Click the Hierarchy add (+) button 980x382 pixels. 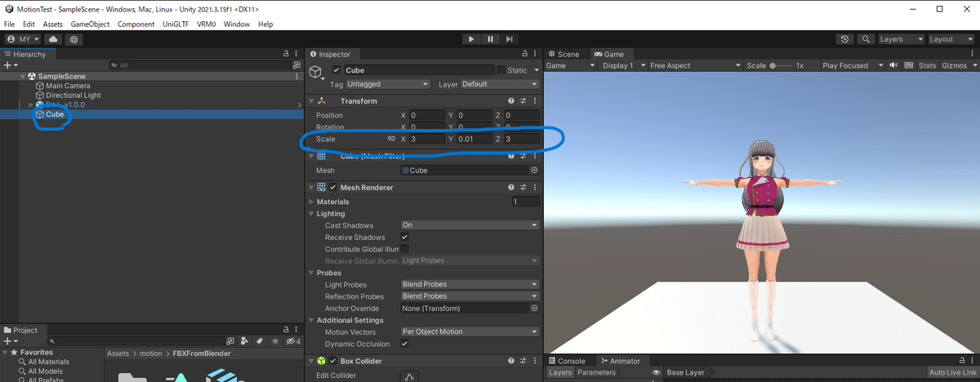pyautogui.click(x=9, y=65)
